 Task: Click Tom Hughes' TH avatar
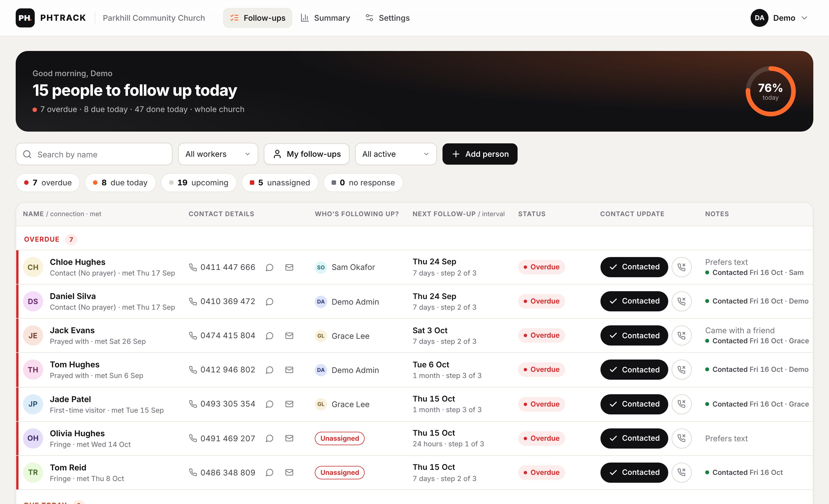(33, 370)
